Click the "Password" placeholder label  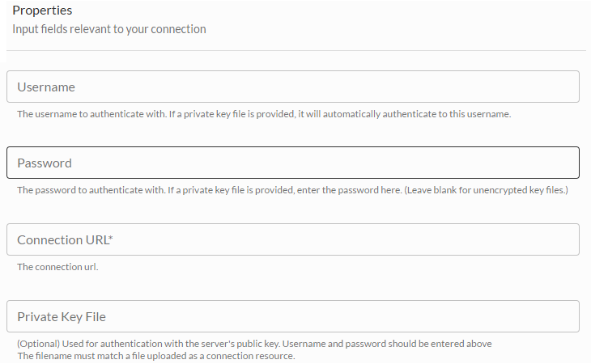(45, 163)
